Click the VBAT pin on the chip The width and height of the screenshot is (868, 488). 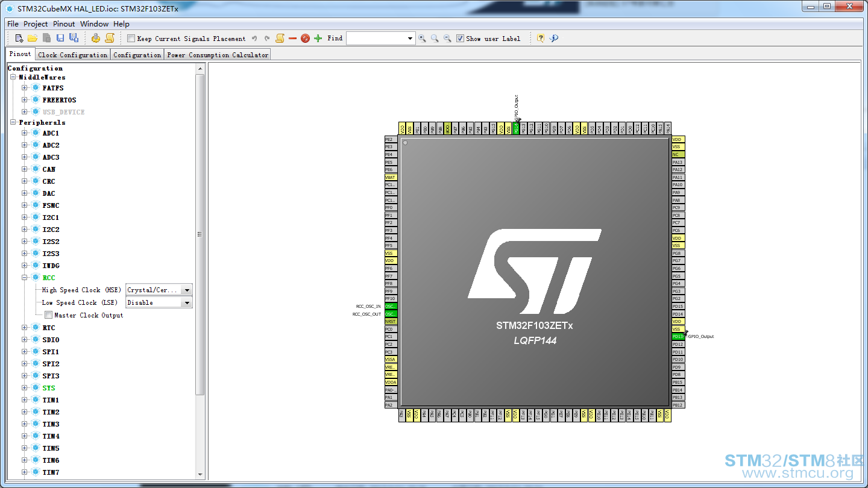pyautogui.click(x=391, y=177)
